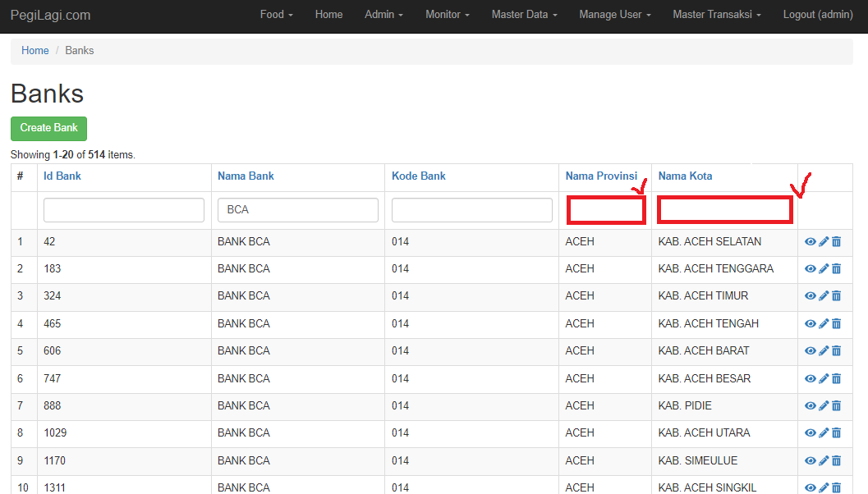Edit the KAB. ACEH BARAT bank row
The height and width of the screenshot is (494, 868).
tap(824, 351)
